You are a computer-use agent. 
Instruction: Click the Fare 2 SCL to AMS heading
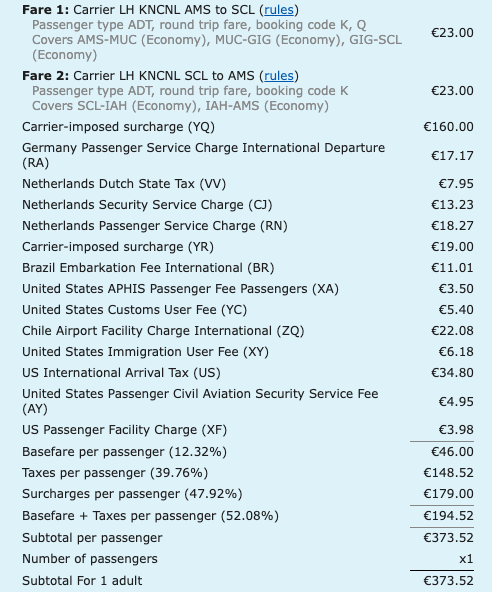pos(160,76)
